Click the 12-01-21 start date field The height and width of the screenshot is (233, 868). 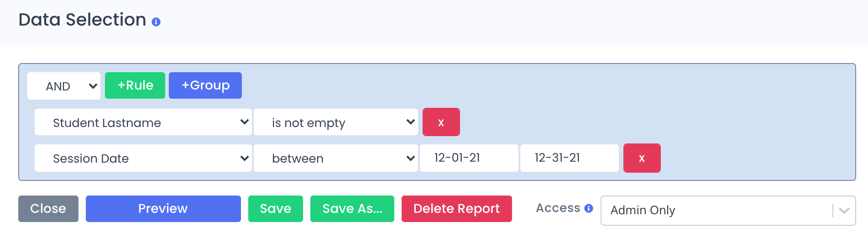469,158
